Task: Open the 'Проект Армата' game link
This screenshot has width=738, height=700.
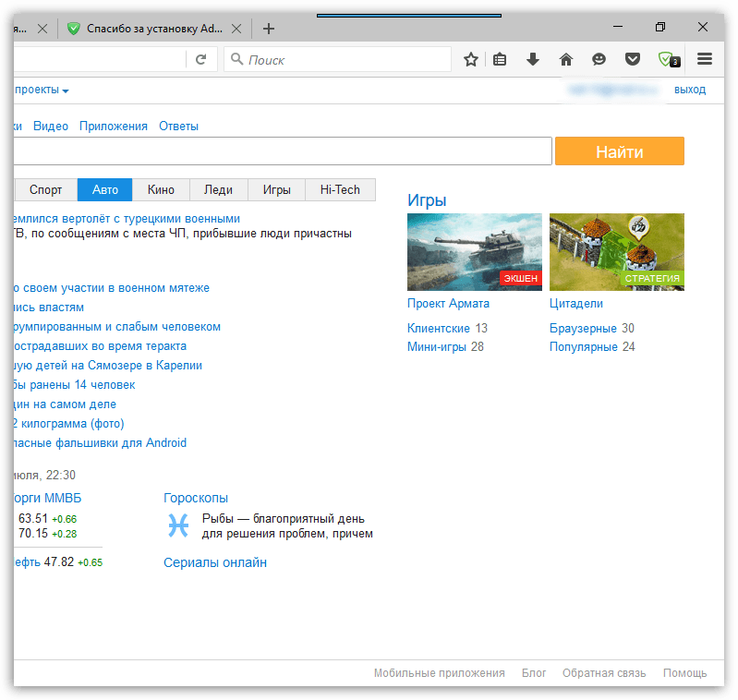Action: 448,304
